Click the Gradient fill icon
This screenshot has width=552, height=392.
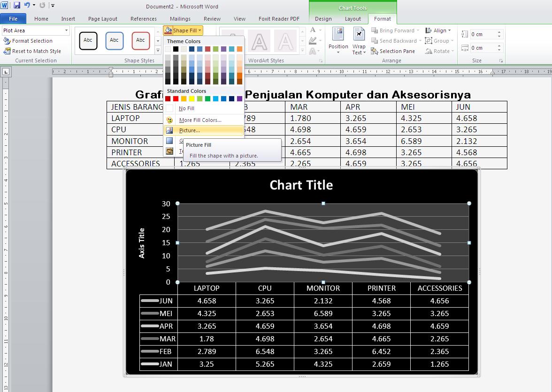pos(170,141)
